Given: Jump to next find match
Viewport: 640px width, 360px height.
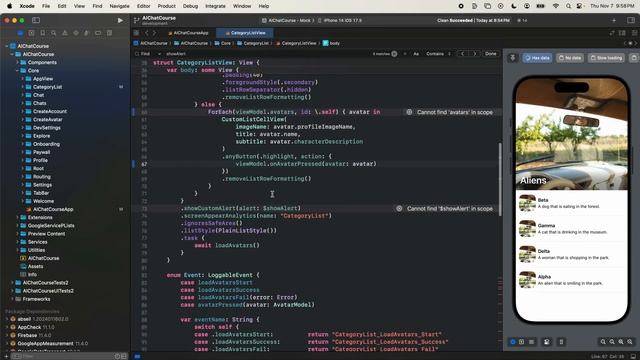Looking at the screenshot, I should point(474,54).
